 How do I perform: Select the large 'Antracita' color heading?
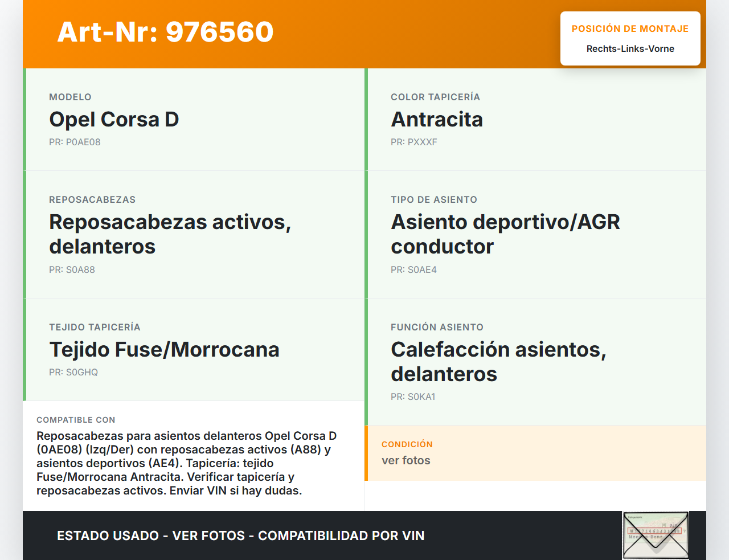click(437, 120)
